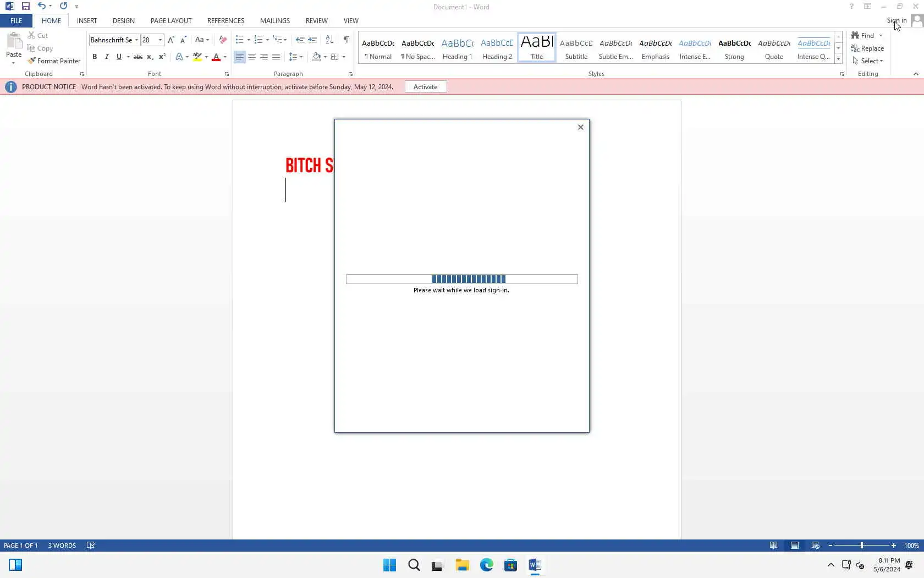The width and height of the screenshot is (924, 578).
Task: Decrease paragraph indent
Action: (x=300, y=40)
